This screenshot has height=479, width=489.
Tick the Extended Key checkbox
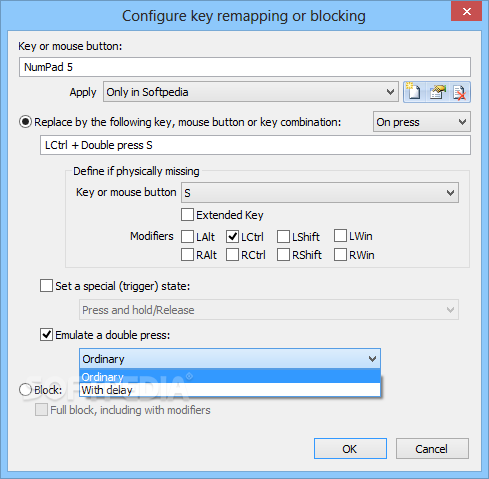(187, 215)
